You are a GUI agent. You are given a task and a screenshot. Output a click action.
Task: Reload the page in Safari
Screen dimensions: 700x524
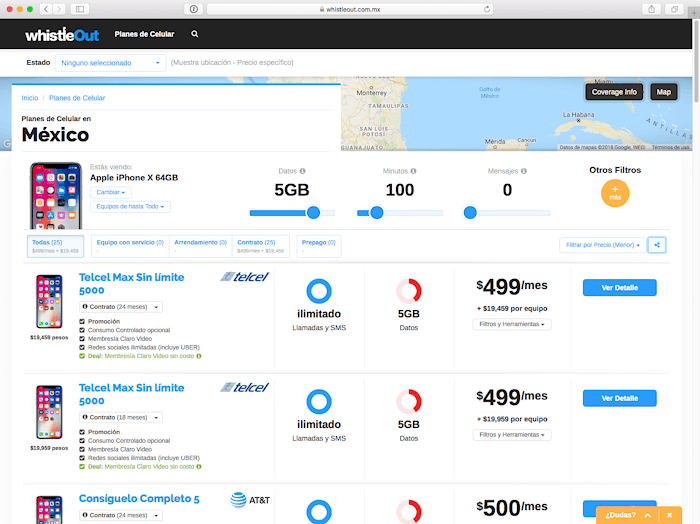click(x=487, y=9)
